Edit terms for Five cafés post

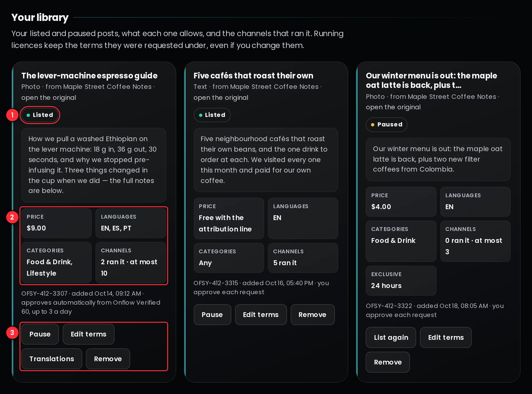tap(261, 315)
